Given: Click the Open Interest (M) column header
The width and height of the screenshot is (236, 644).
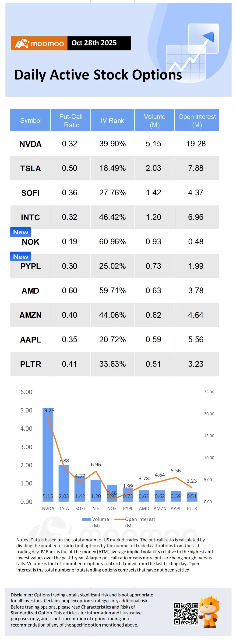Looking at the screenshot, I should (197, 121).
